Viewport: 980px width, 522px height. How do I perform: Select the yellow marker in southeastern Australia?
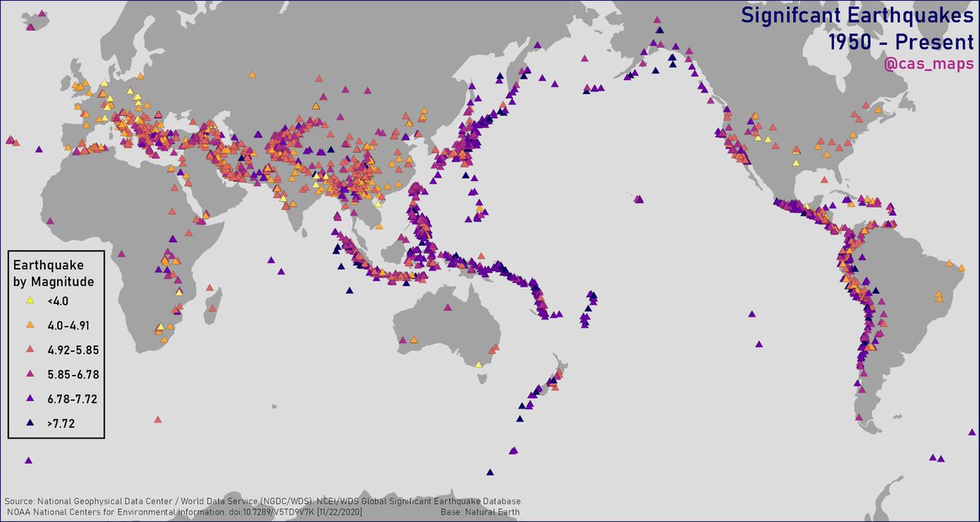point(479,364)
